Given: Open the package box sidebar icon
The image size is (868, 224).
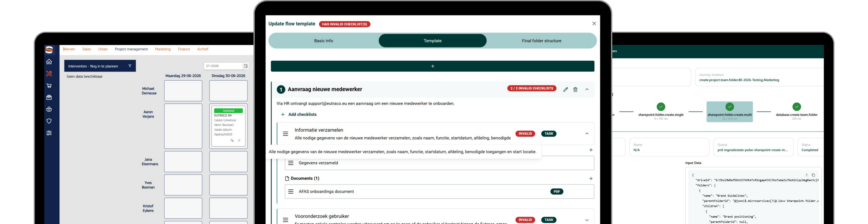Looking at the screenshot, I should pos(49,97).
